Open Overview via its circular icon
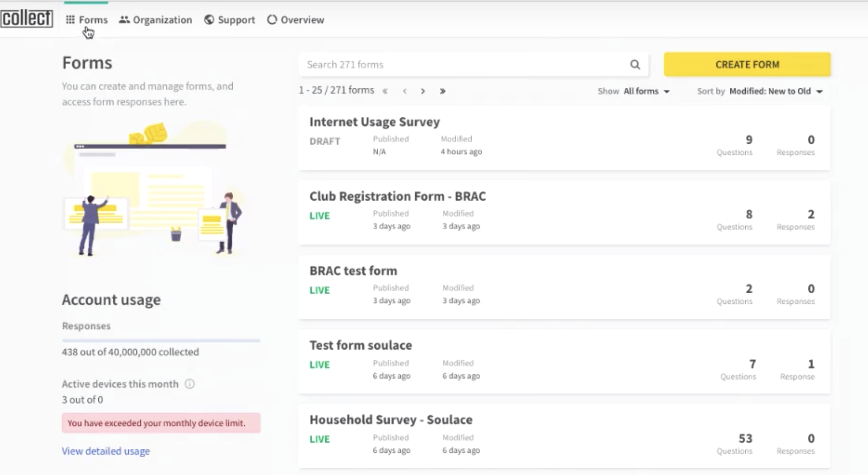Image resolution: width=868 pixels, height=475 pixels. [x=272, y=19]
